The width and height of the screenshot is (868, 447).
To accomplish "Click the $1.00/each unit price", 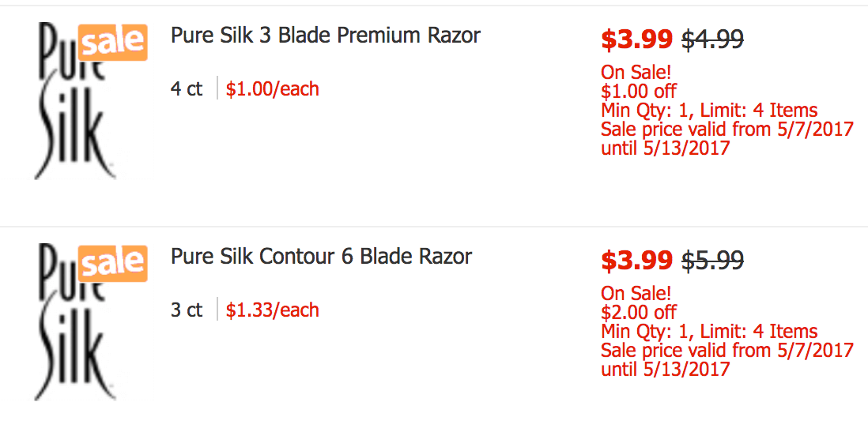I will tap(273, 89).
